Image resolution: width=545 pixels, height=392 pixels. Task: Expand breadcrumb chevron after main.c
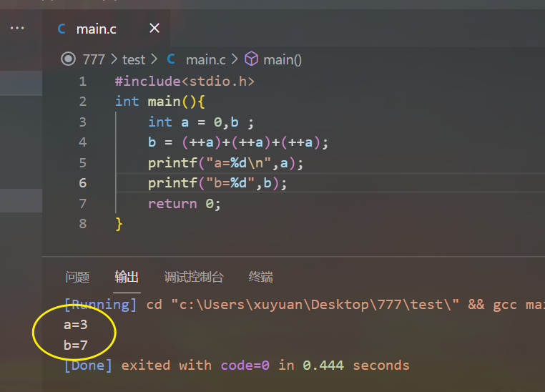pyautogui.click(x=235, y=59)
